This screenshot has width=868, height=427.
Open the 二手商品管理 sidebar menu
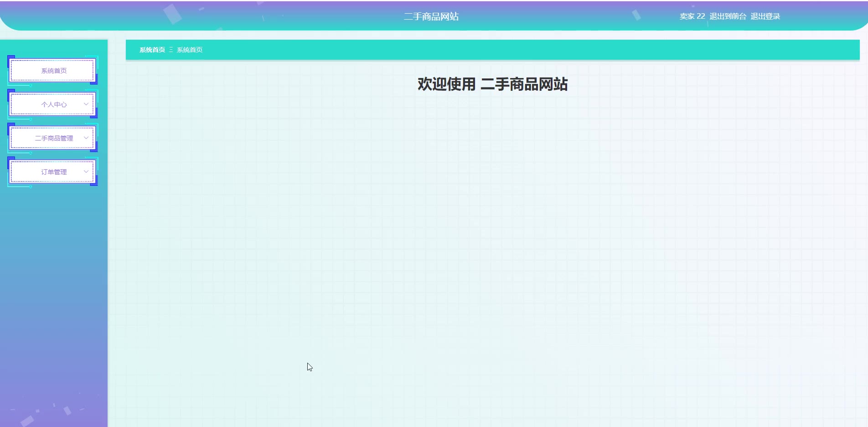click(52, 138)
